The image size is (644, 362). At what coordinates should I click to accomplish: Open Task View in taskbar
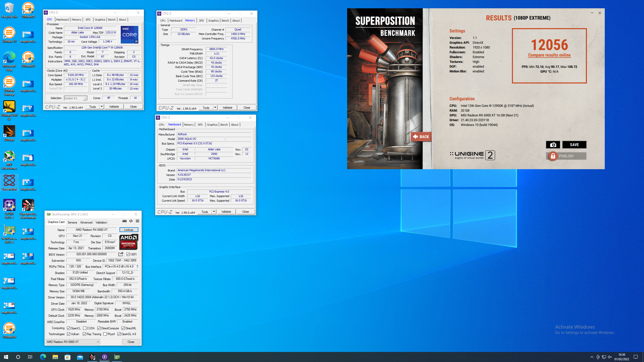coord(30,357)
